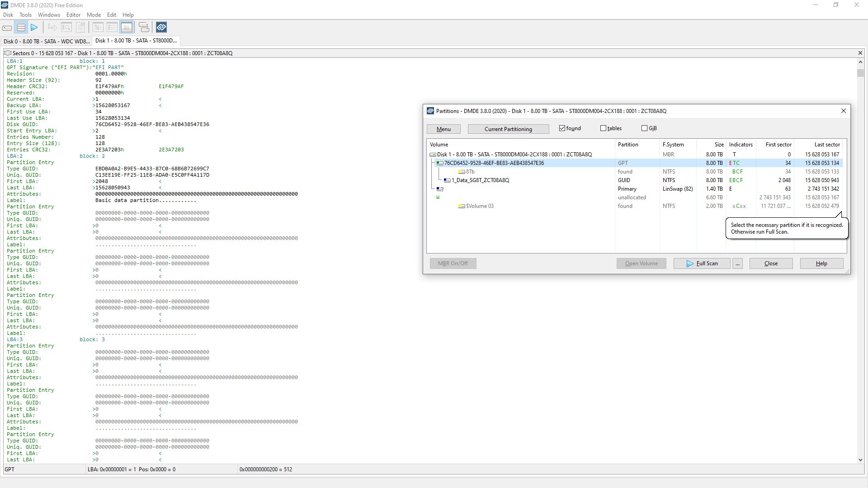868x488 pixels.
Task: Start Full Scan from the dialog
Action: coord(702,263)
